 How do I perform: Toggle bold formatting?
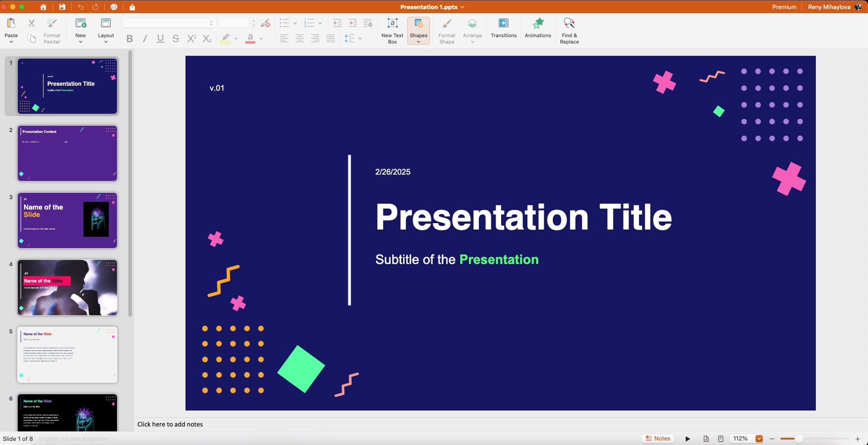[x=130, y=39]
